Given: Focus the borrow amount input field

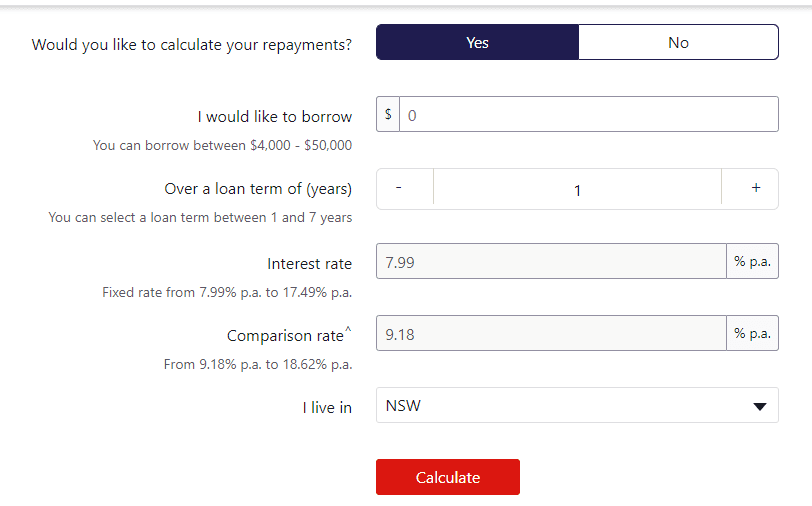Looking at the screenshot, I should point(588,115).
